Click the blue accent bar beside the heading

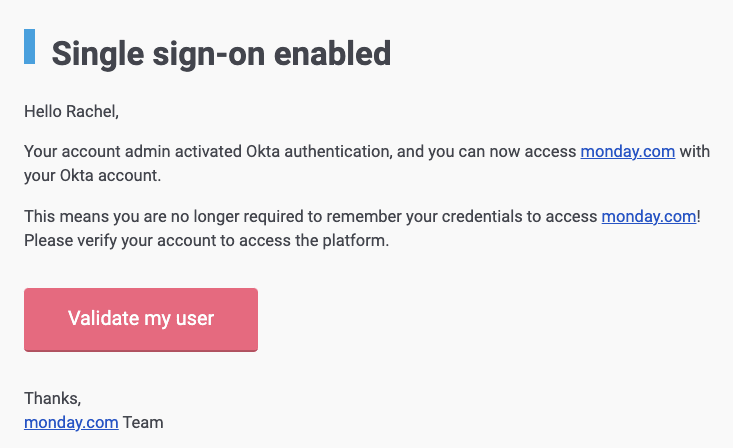point(29,46)
